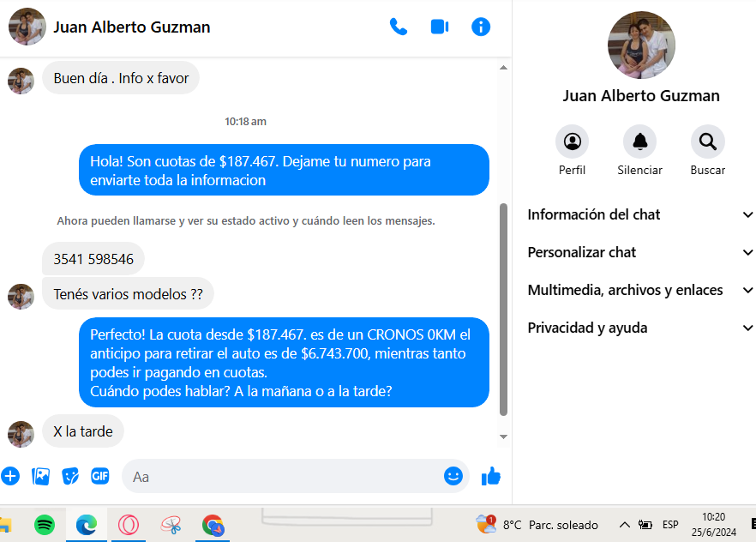Mute notifications with the Silenciar bell
This screenshot has width=756, height=542.
(x=639, y=142)
